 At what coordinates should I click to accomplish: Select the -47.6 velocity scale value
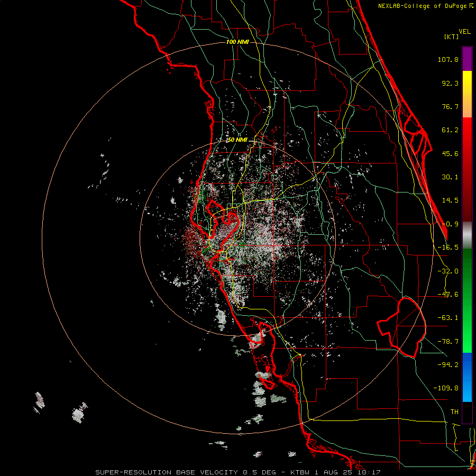coord(448,295)
